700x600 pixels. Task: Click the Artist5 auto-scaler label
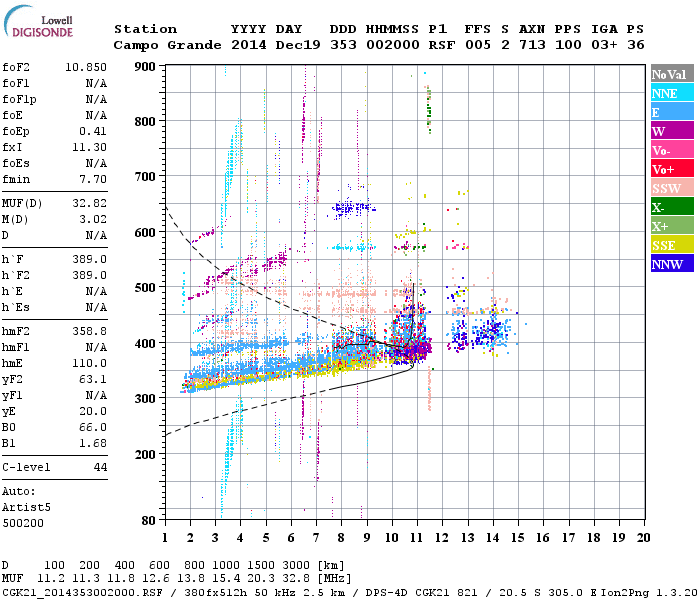click(x=26, y=508)
